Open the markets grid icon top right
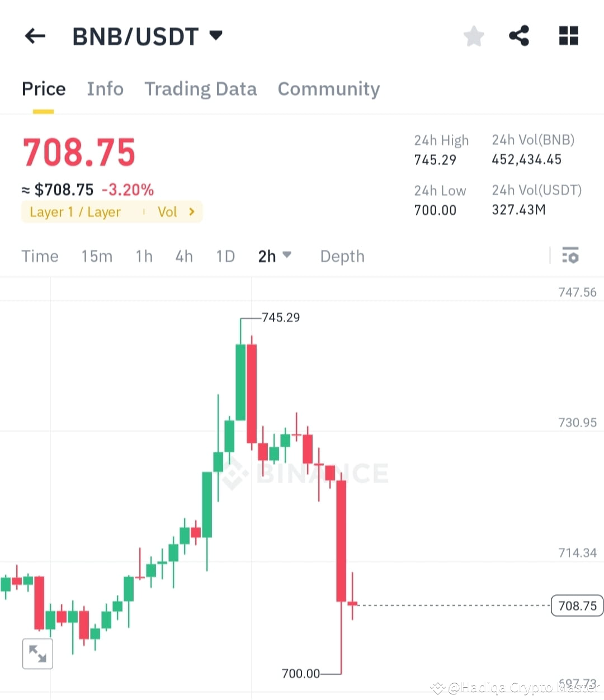 click(x=568, y=35)
